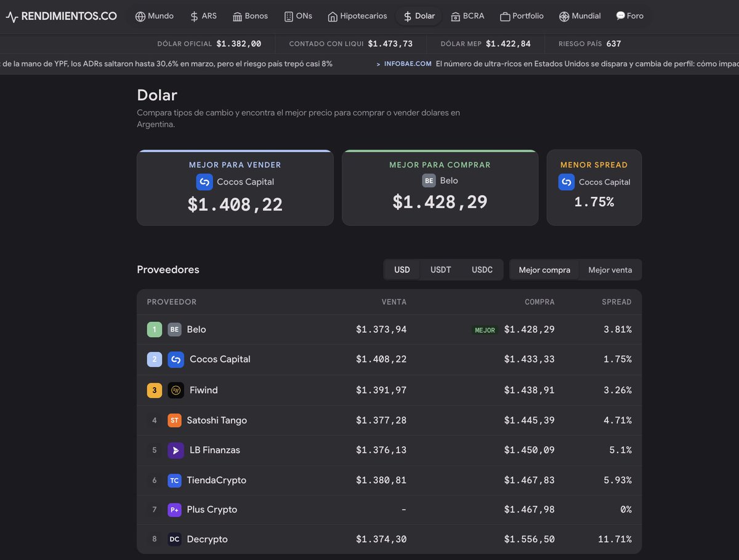Click the VENTA column header
Image resolution: width=739 pixels, height=560 pixels.
coord(394,302)
